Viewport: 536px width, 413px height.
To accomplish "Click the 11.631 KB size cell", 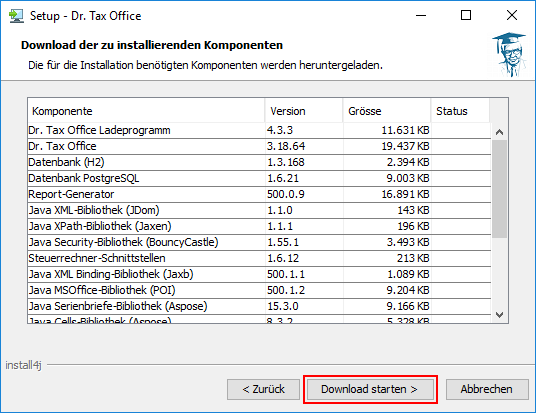I will click(387, 130).
